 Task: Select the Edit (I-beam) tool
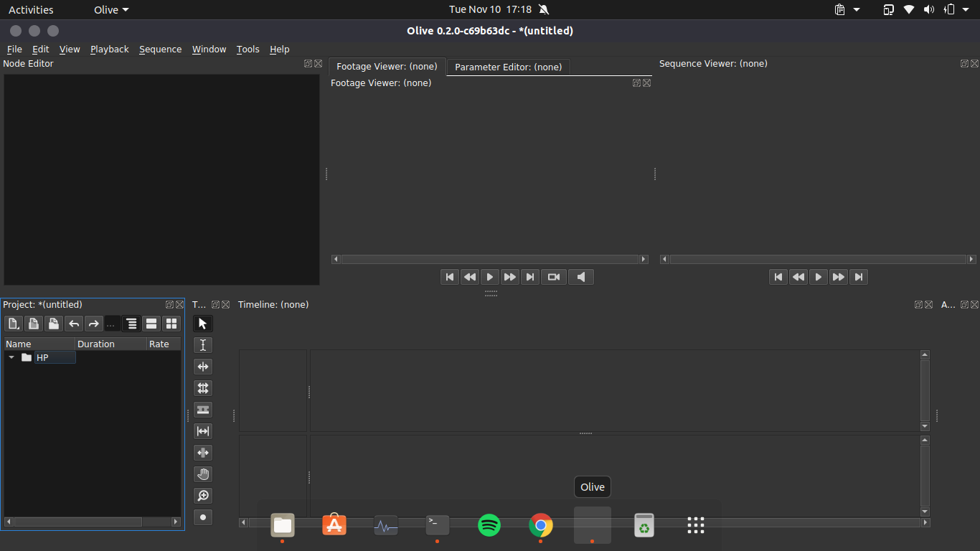coord(203,345)
